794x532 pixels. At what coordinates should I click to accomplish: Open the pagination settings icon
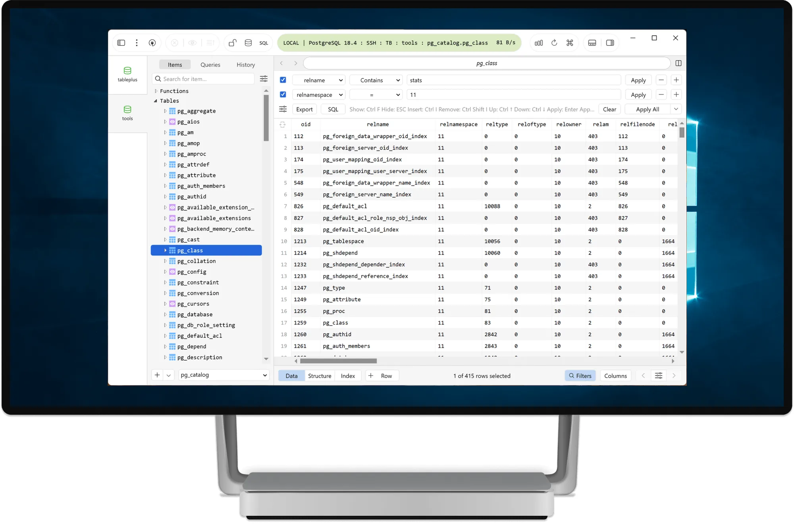point(659,376)
